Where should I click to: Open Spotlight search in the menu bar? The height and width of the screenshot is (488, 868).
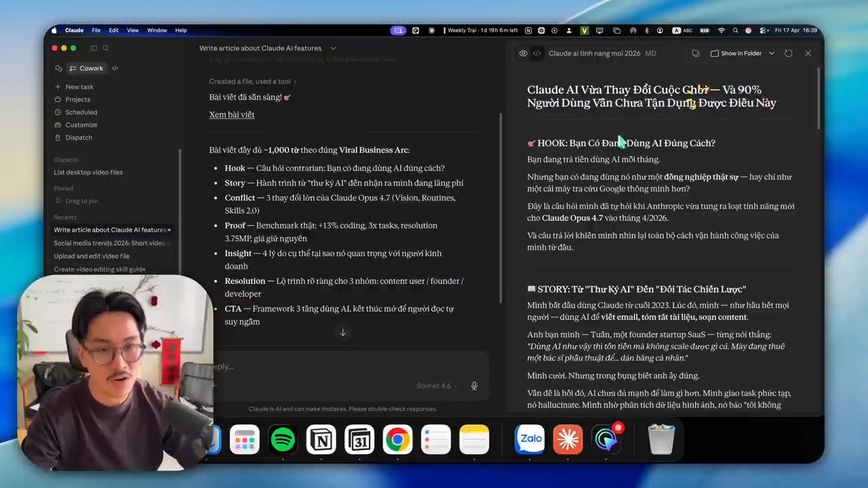coord(735,30)
